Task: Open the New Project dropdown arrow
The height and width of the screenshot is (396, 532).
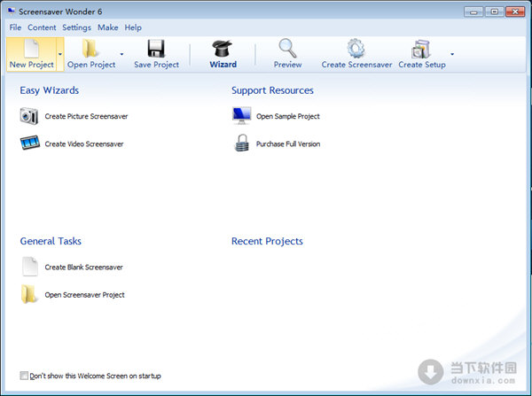Action: tap(60, 54)
